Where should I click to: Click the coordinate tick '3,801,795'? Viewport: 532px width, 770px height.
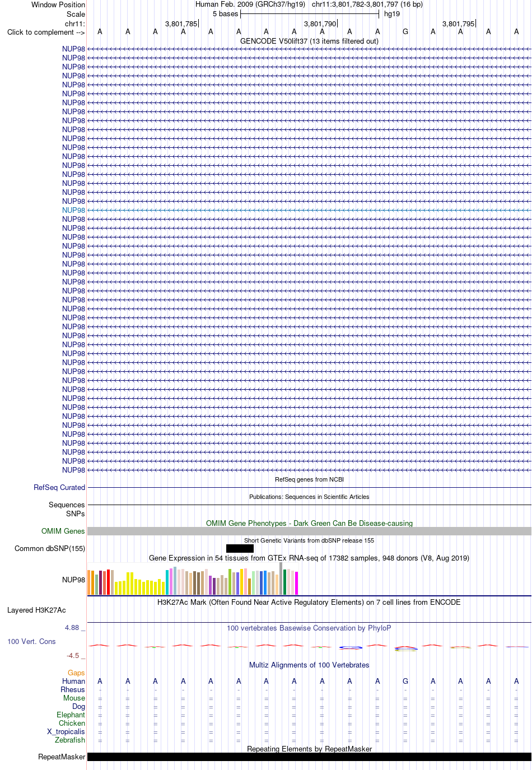[x=459, y=24]
